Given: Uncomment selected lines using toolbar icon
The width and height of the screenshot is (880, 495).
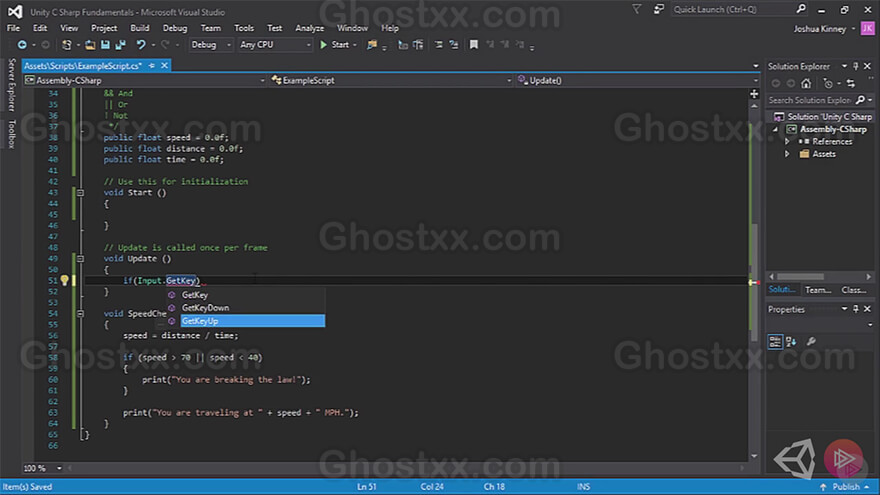Looking at the screenshot, I should [x=453, y=45].
